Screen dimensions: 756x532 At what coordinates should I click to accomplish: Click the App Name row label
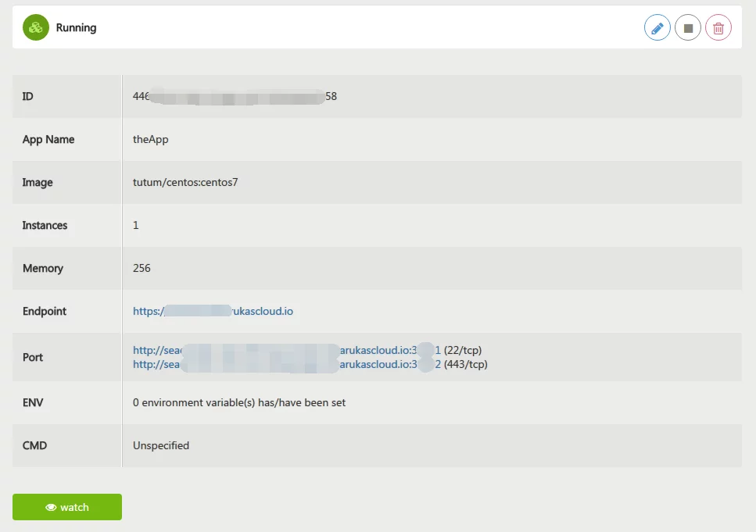(48, 139)
